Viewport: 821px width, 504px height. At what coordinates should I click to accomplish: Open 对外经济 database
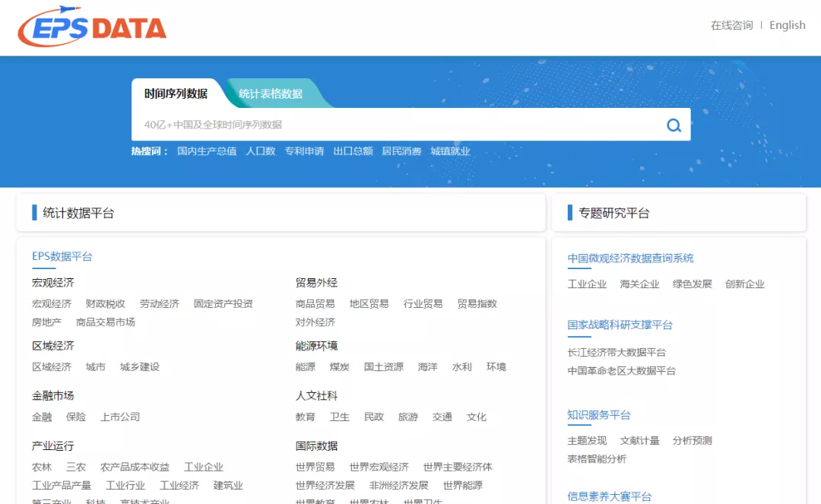(315, 322)
